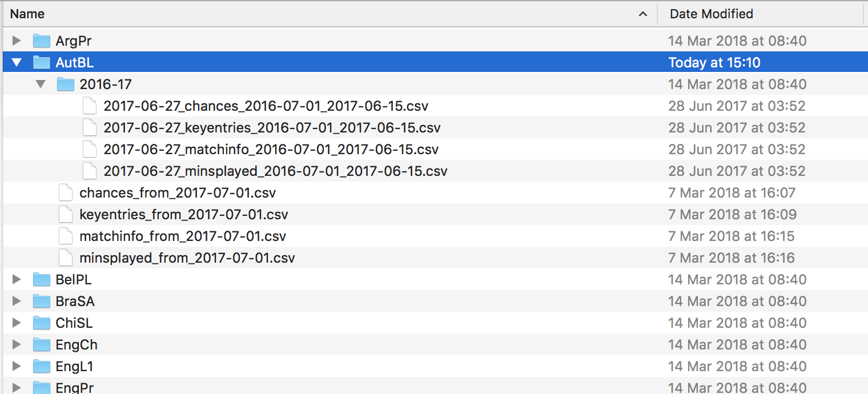The image size is (868, 394).
Task: Sort by the Date Modified column header
Action: pyautogui.click(x=760, y=14)
